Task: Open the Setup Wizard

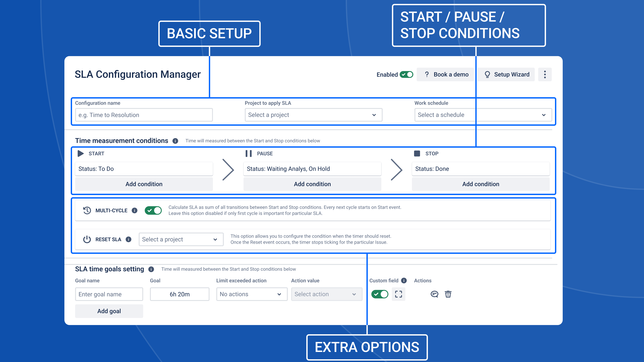Action: [x=506, y=74]
